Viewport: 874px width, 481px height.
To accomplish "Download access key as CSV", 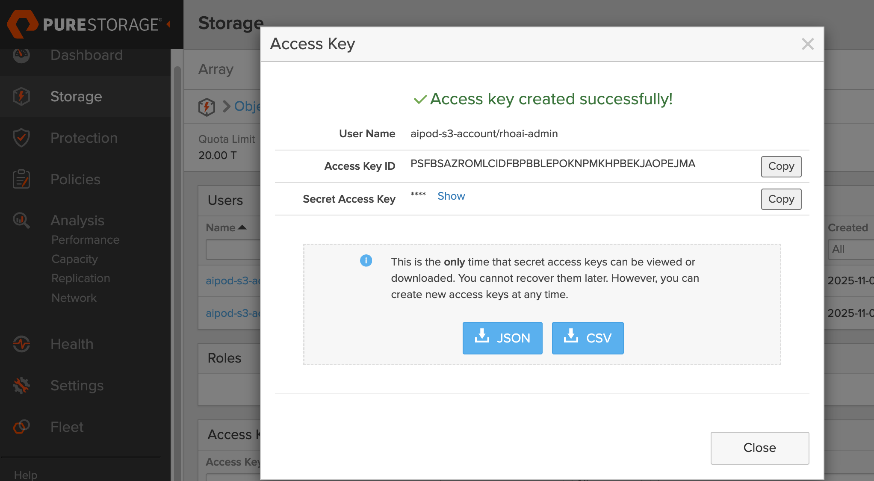I will (x=588, y=338).
